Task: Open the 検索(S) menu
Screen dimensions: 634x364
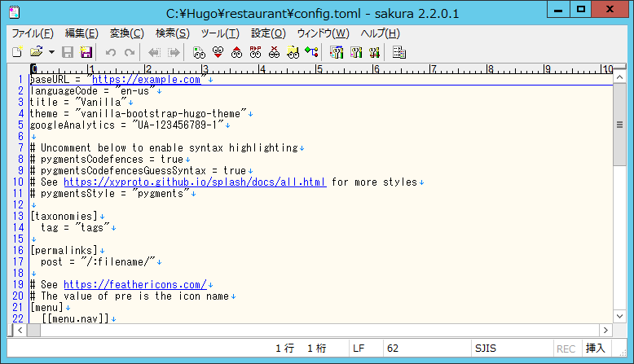Action: click(x=173, y=33)
